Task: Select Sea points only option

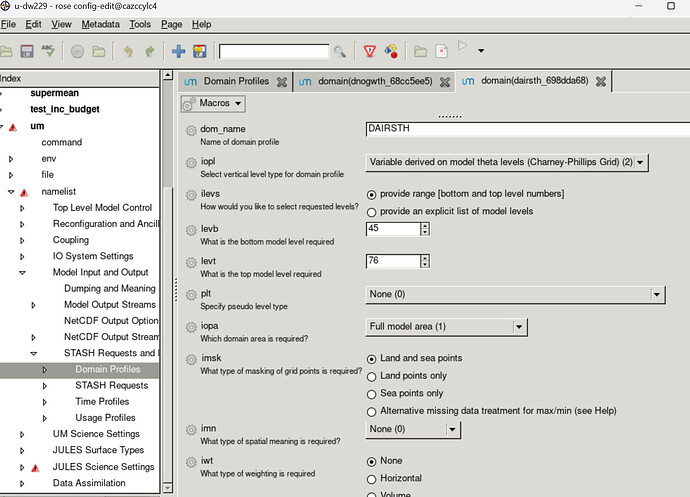Action: (372, 394)
